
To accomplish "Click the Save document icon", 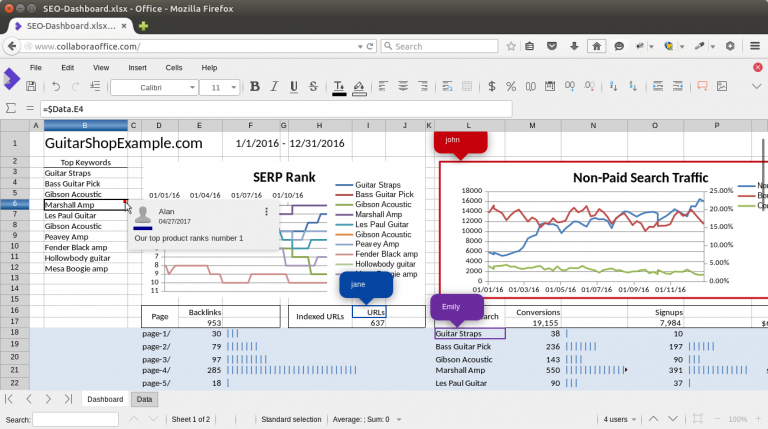I will (31, 87).
